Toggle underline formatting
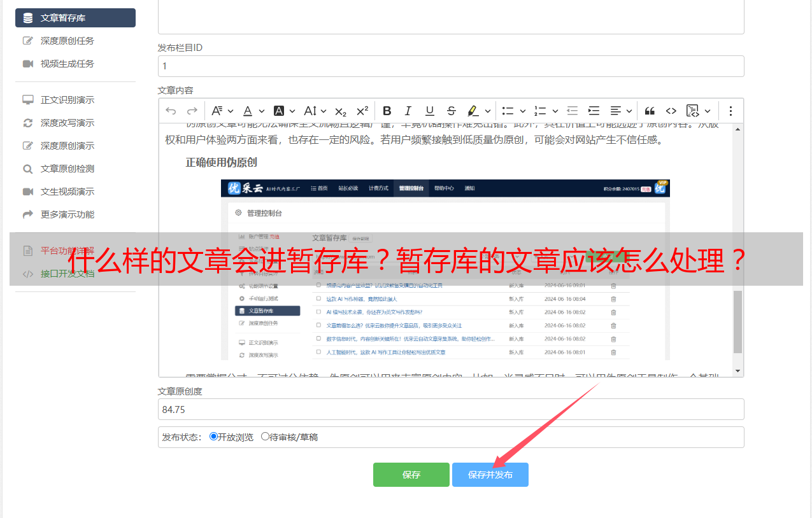This screenshot has width=812, height=518. [430, 111]
